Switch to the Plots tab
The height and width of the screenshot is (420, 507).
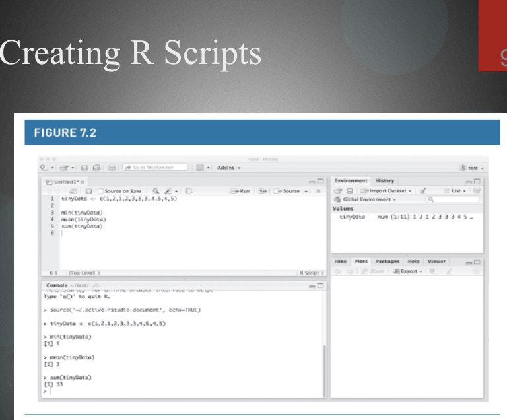[361, 261]
